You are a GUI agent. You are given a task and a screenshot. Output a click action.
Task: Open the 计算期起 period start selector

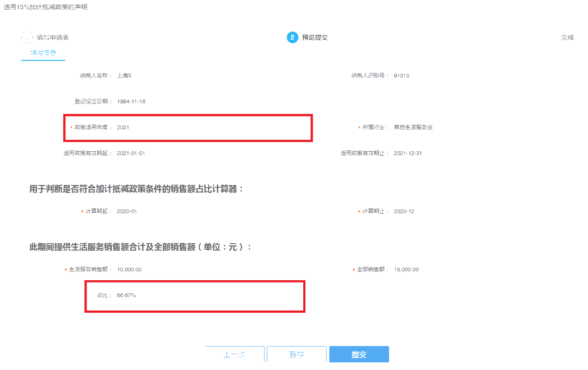127,211
